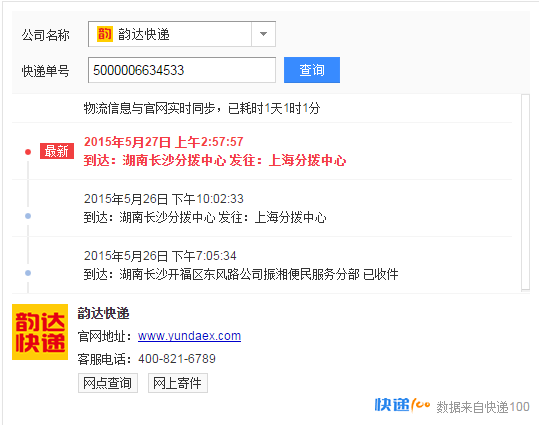Screen dimensions: 539x425
Task: Click the sync info text 已耗时1天1时1分
Action: click(x=274, y=108)
